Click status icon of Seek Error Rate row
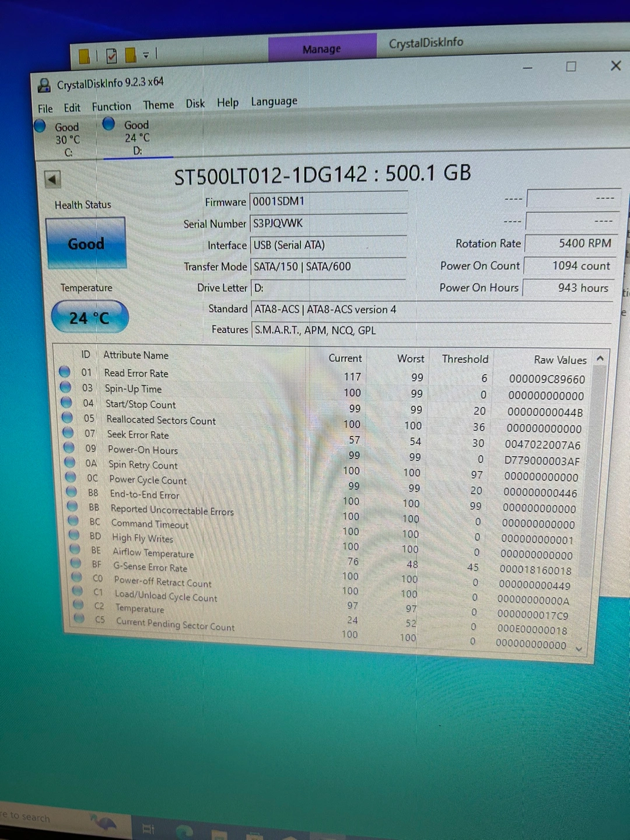The image size is (630, 840). pyautogui.click(x=68, y=432)
